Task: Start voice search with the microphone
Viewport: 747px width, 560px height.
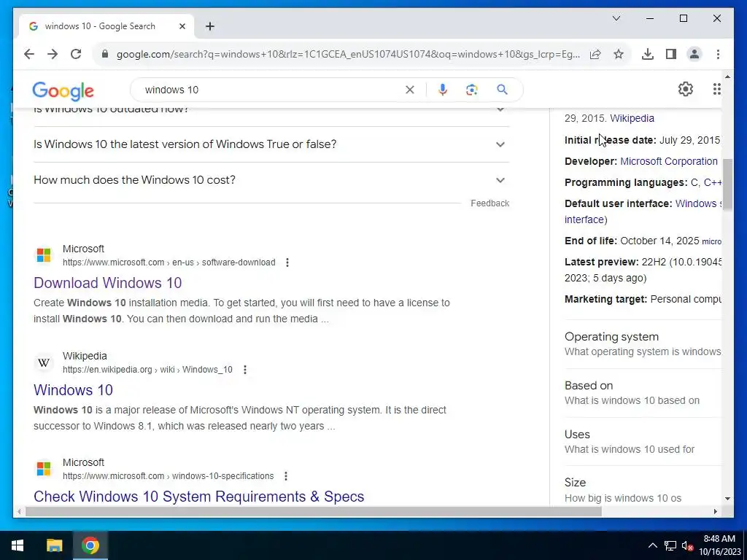Action: coord(443,90)
